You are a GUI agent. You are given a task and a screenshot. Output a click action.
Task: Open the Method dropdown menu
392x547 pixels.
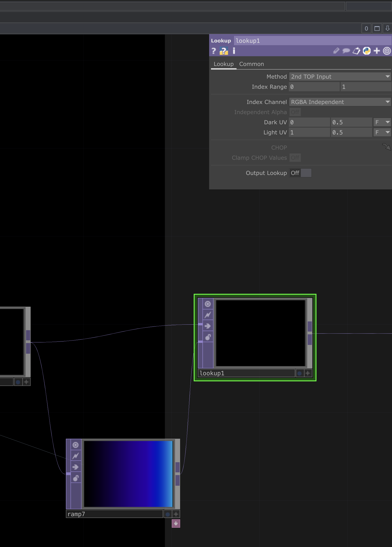click(x=340, y=77)
